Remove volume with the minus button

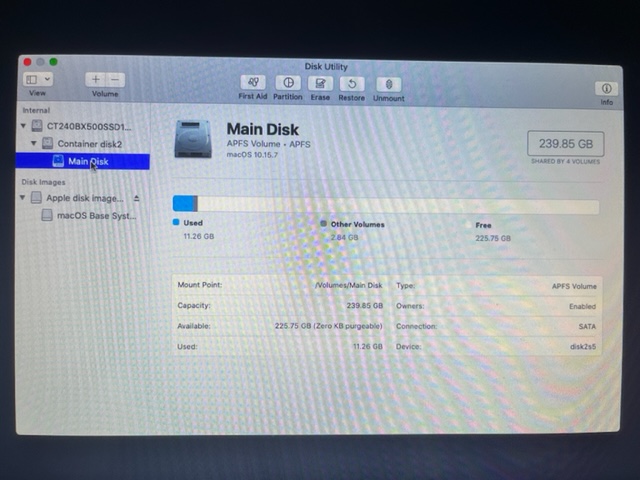pyautogui.click(x=115, y=80)
